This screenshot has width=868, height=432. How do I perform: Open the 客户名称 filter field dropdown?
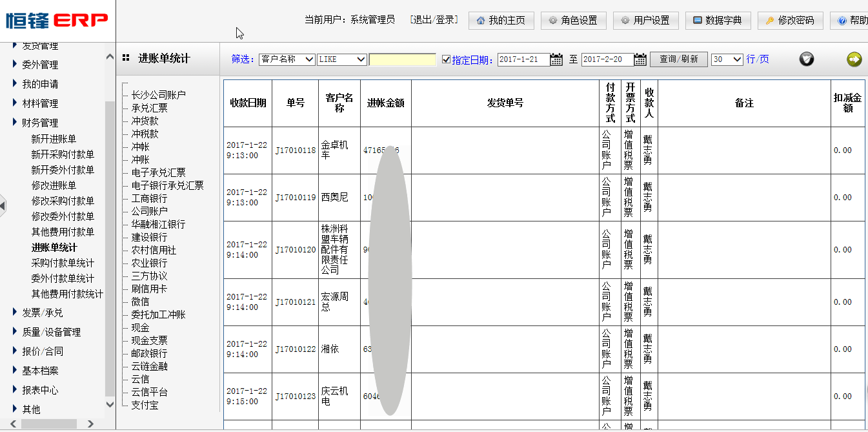click(x=286, y=59)
